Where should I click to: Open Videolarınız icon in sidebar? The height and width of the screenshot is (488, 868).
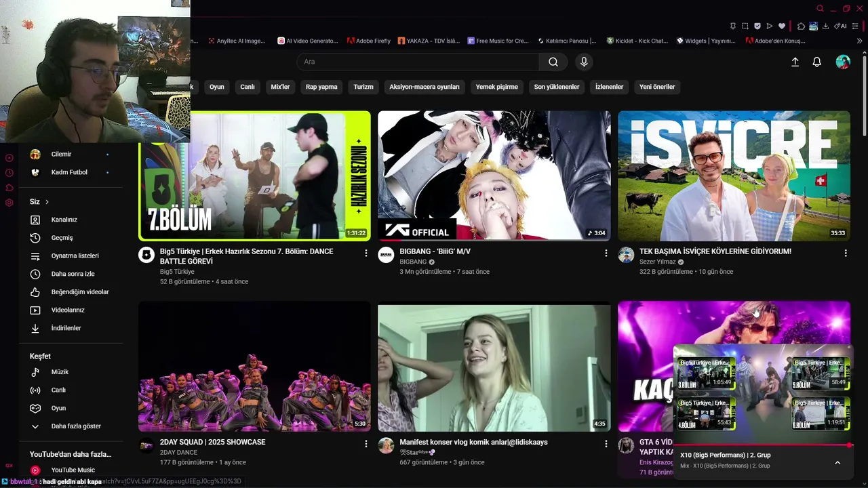click(35, 310)
